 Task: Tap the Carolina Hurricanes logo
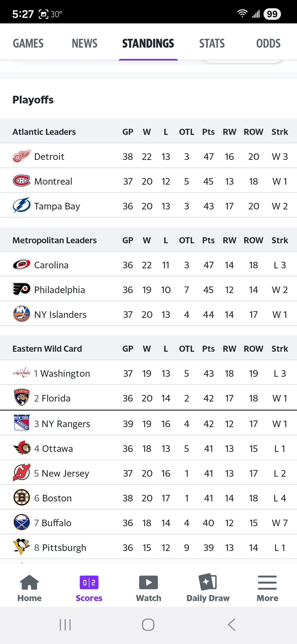[21, 265]
